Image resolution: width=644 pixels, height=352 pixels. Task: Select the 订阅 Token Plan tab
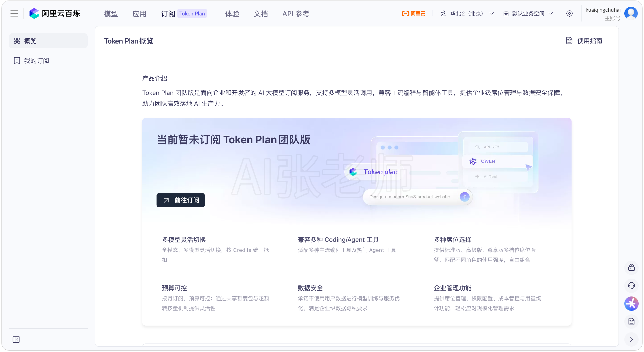[x=184, y=14]
